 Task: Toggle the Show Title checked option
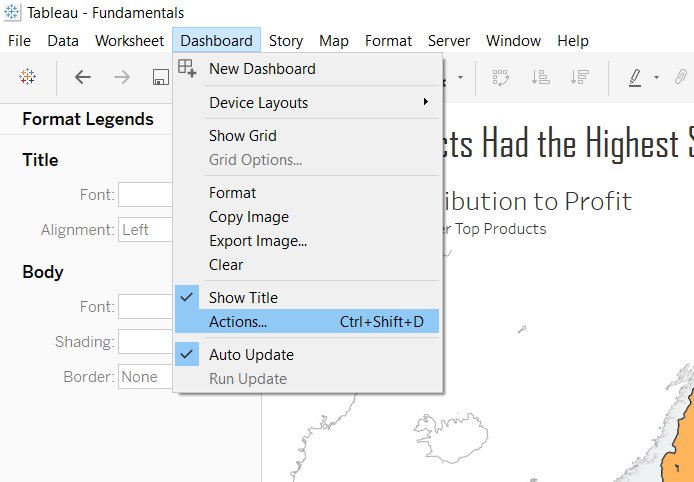[x=245, y=298]
